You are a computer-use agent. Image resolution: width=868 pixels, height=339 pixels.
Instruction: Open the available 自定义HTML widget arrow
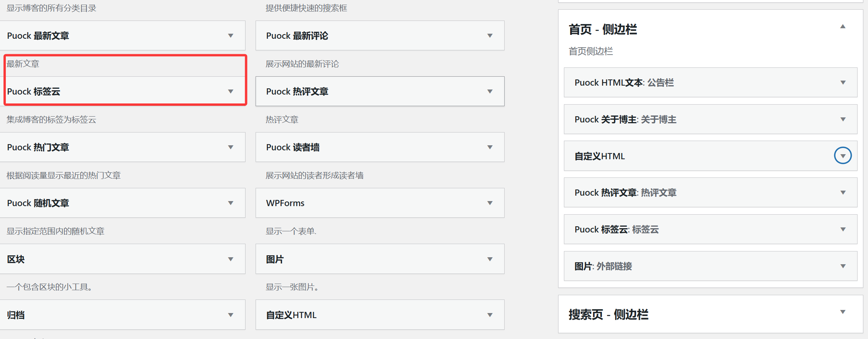490,315
